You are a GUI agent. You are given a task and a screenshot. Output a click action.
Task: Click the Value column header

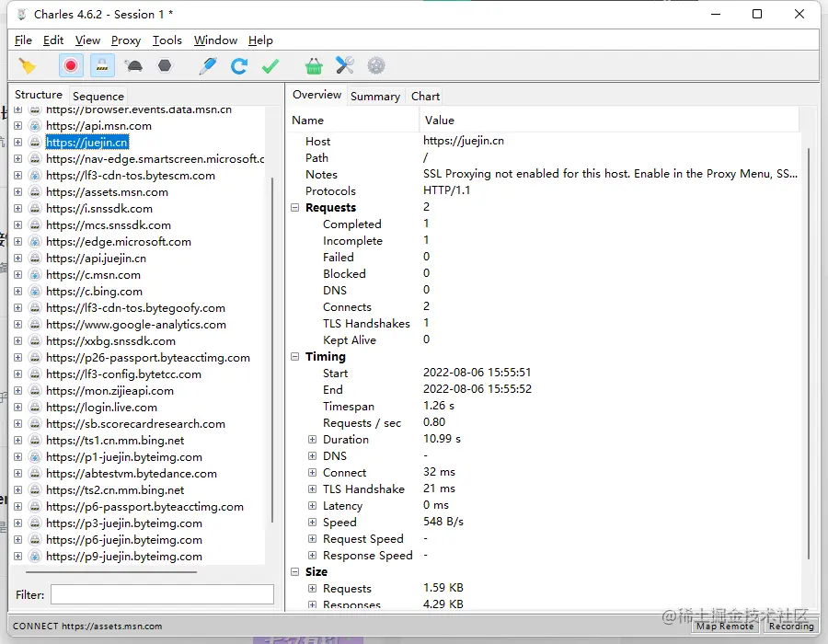(610, 120)
